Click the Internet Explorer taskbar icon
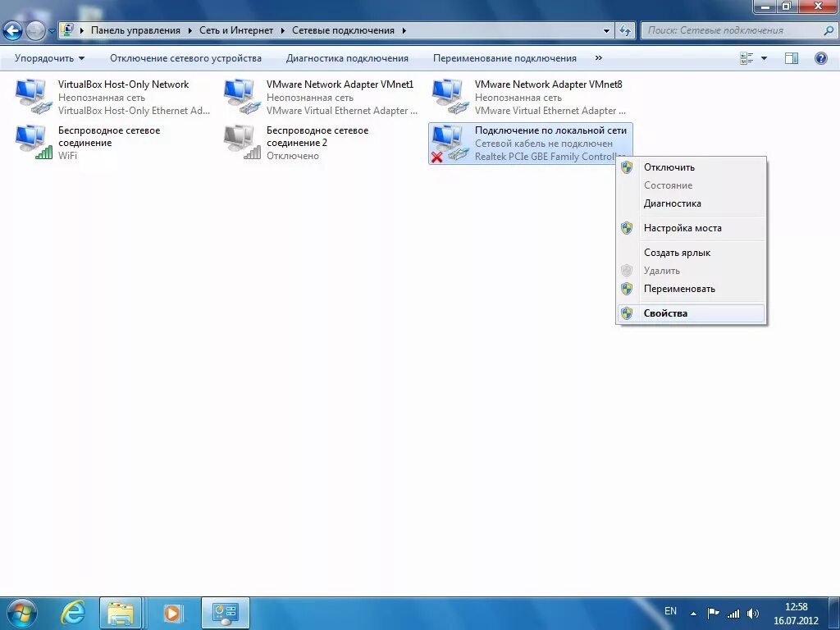Image resolution: width=840 pixels, height=630 pixels. tap(73, 612)
